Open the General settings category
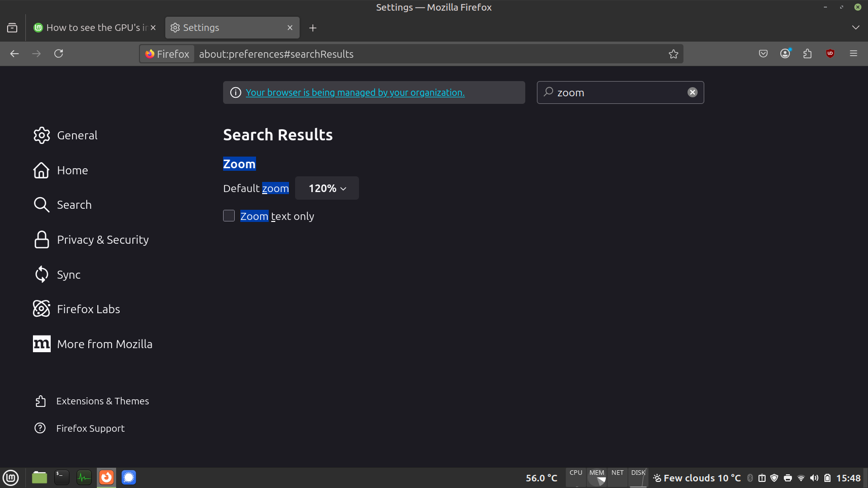Screen dimensions: 868x488 [65, 135]
